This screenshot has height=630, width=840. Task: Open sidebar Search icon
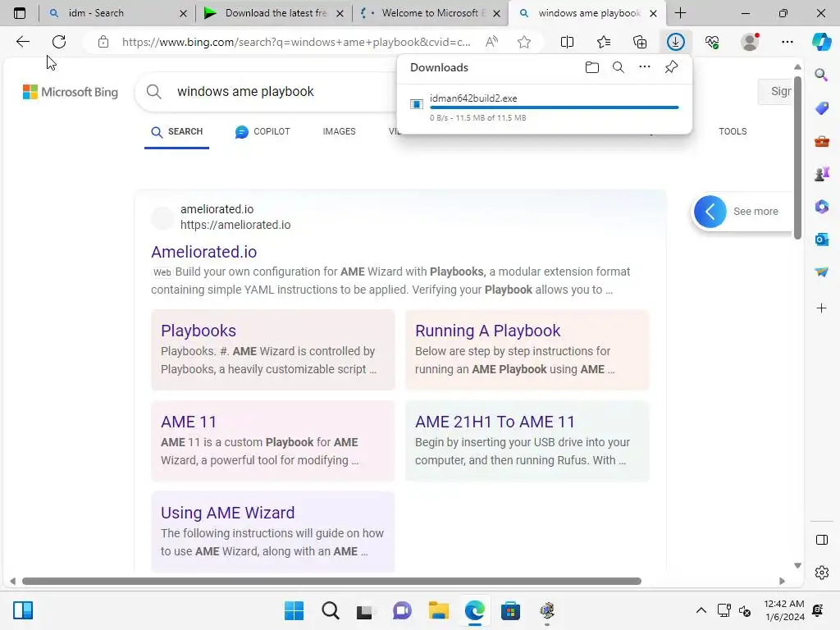click(x=821, y=75)
